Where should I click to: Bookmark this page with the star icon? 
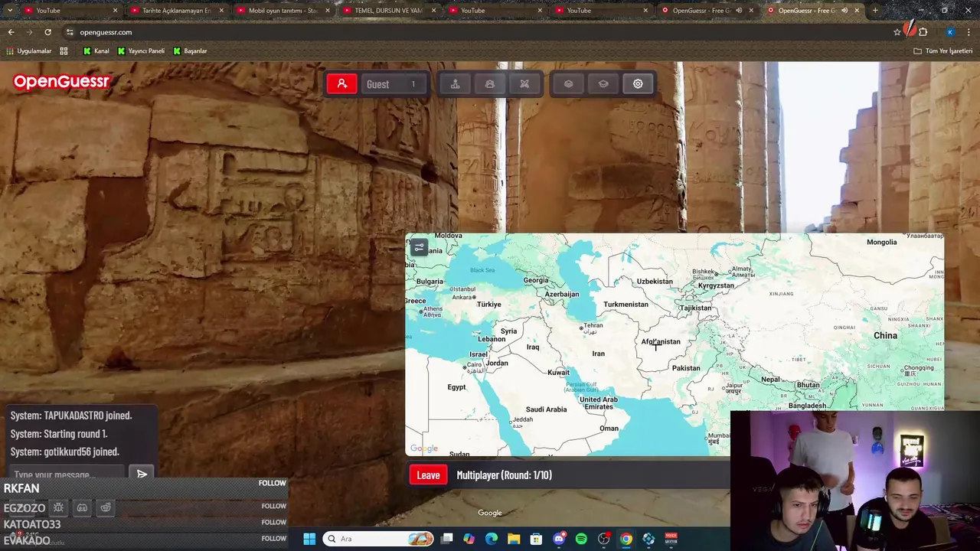click(x=897, y=32)
